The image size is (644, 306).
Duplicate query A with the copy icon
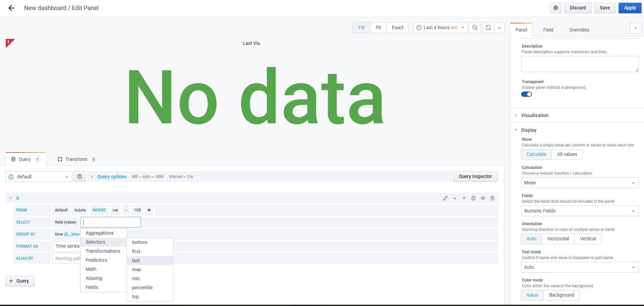(x=474, y=198)
